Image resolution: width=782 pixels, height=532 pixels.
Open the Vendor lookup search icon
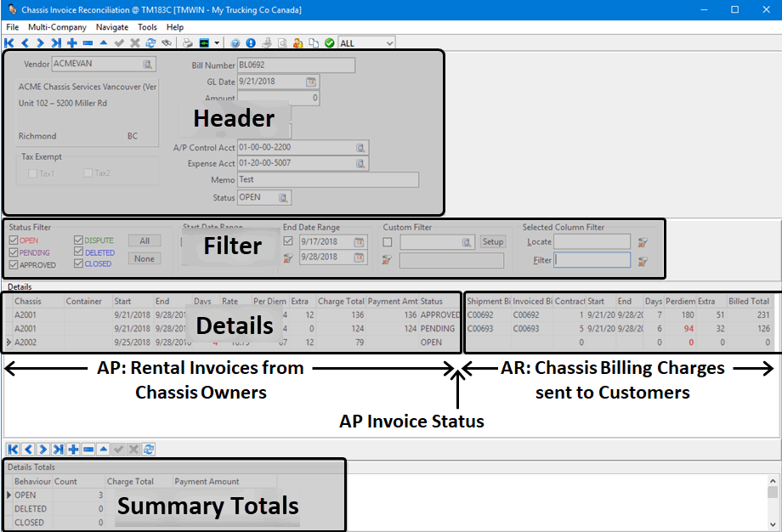coord(147,64)
